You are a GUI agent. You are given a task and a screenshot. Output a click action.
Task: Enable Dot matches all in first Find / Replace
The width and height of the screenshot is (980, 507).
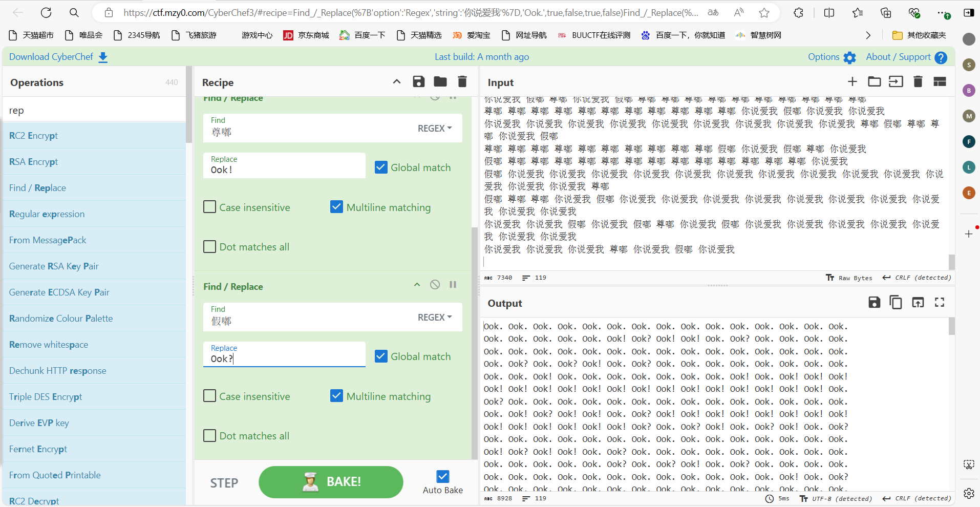pos(209,247)
